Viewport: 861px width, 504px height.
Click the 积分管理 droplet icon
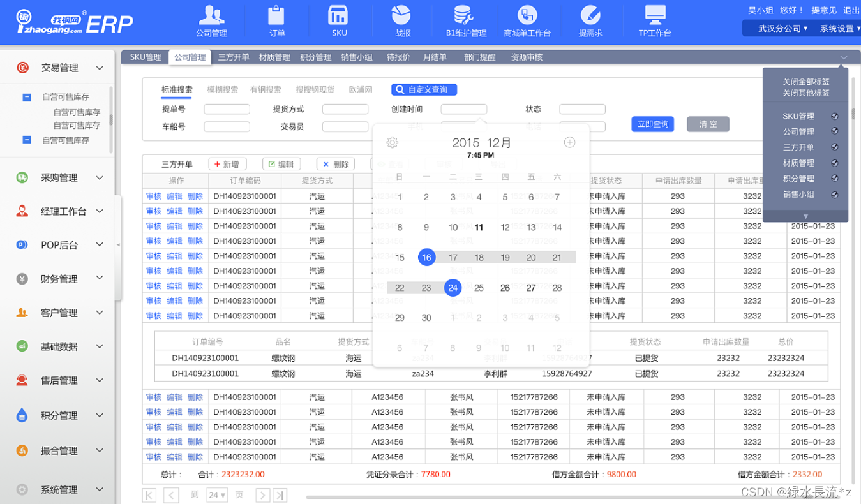(22, 415)
